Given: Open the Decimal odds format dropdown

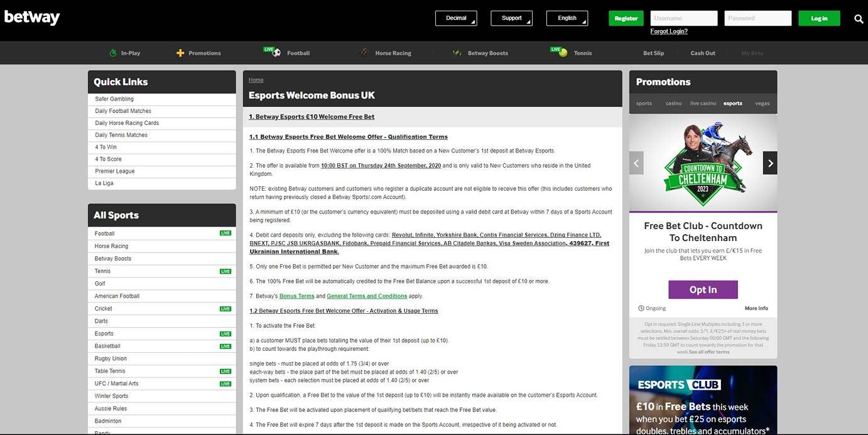Looking at the screenshot, I should click(456, 18).
